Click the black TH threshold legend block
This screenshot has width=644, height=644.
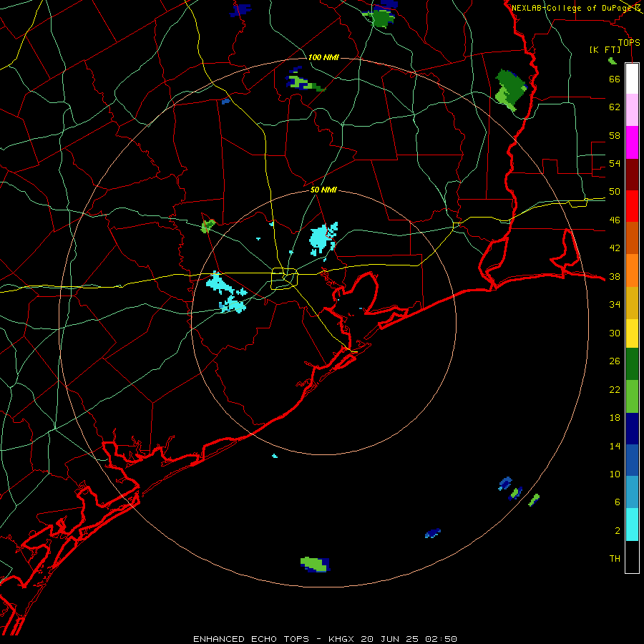tap(632, 557)
